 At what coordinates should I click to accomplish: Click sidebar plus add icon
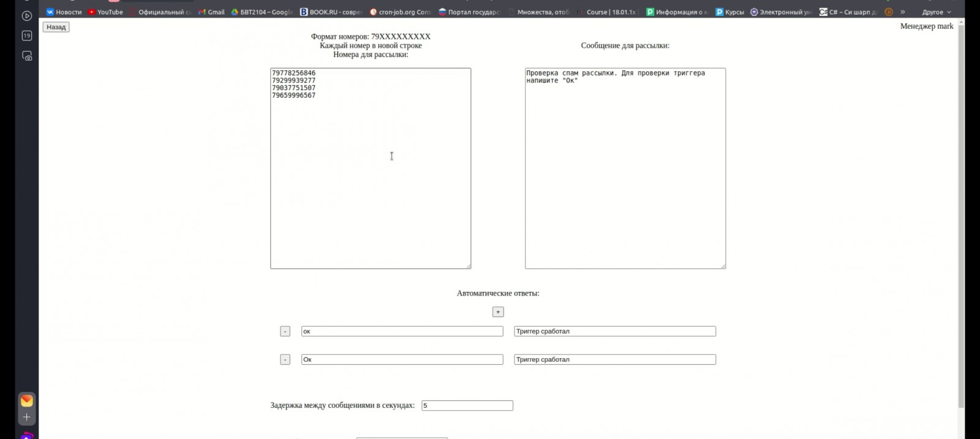pos(26,417)
